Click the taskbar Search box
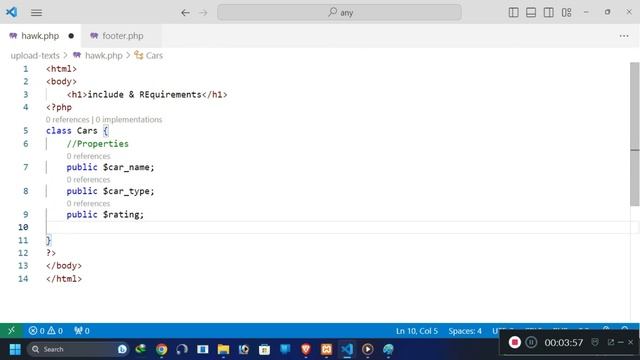 [x=78, y=349]
